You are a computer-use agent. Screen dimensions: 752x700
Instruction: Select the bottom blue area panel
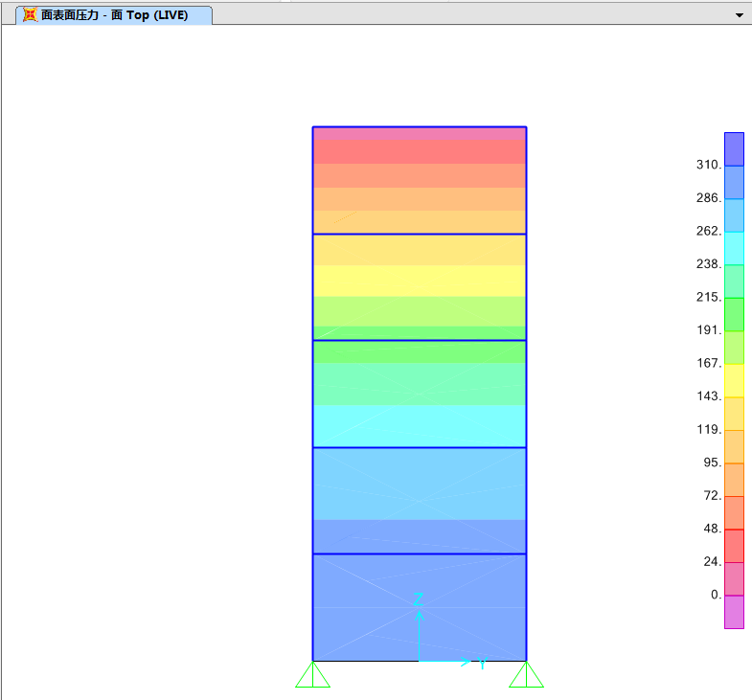pos(420,607)
